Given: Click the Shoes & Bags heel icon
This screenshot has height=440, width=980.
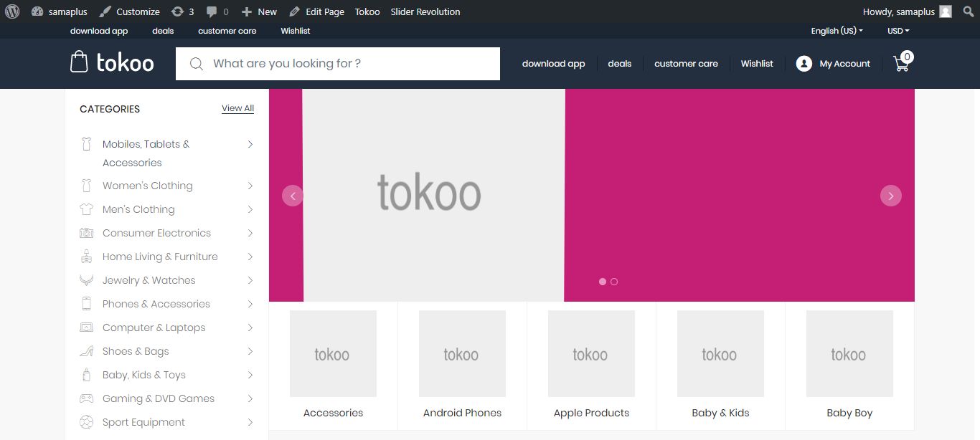Looking at the screenshot, I should [x=87, y=351].
